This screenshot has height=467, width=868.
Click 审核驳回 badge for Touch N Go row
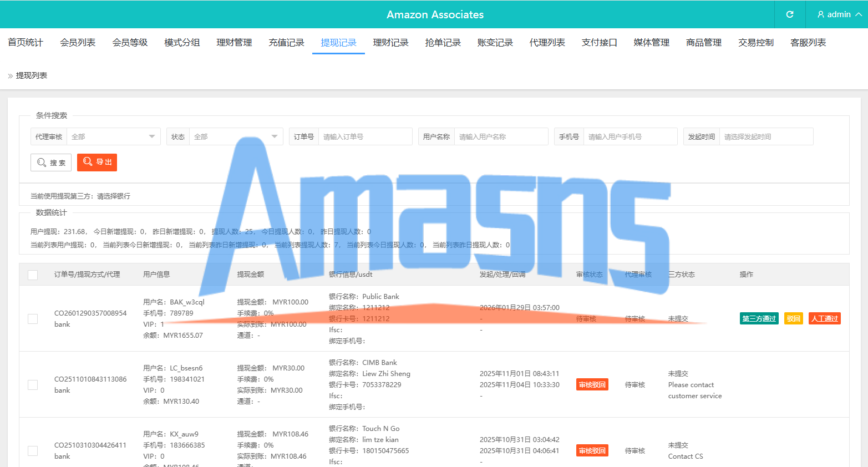592,450
